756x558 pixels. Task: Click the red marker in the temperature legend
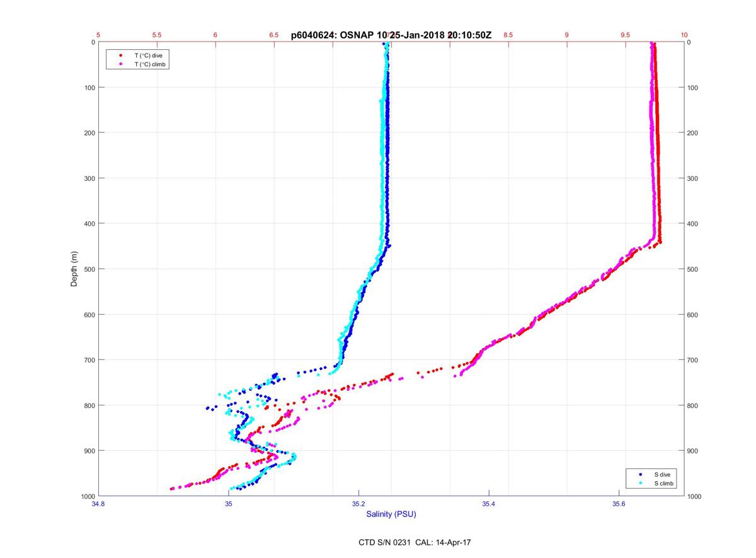tap(120, 55)
